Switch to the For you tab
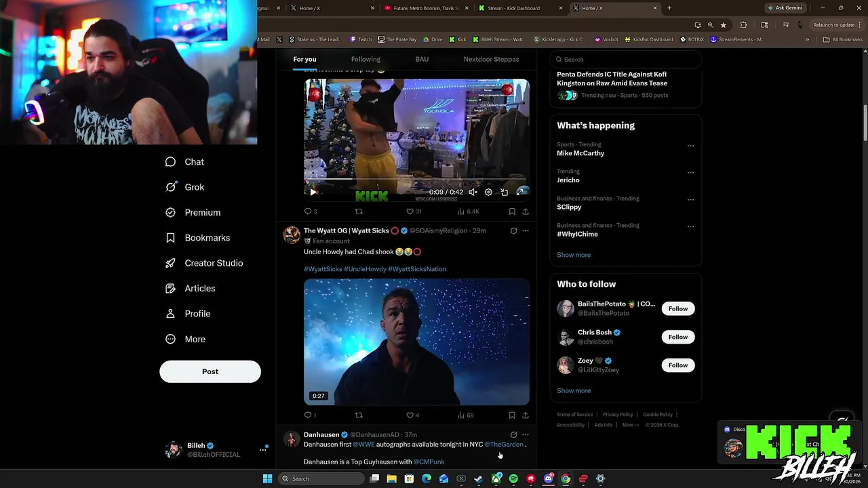The image size is (868, 488). [x=304, y=59]
